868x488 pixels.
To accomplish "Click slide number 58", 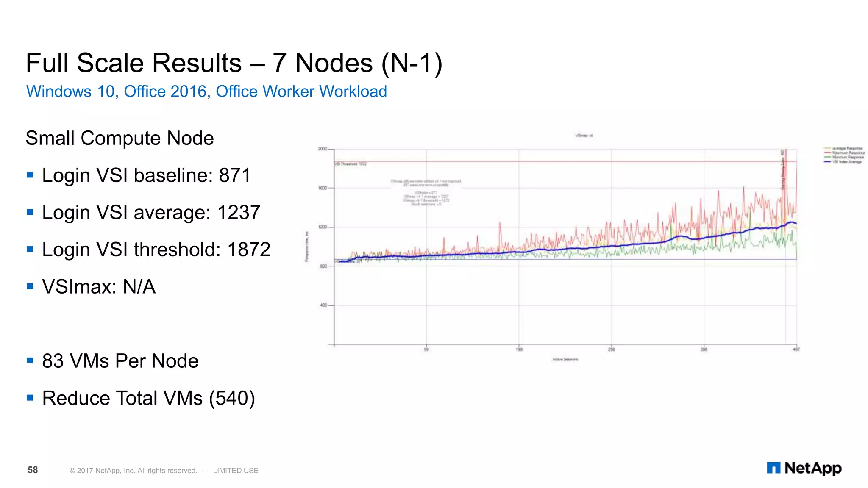I will tap(33, 470).
